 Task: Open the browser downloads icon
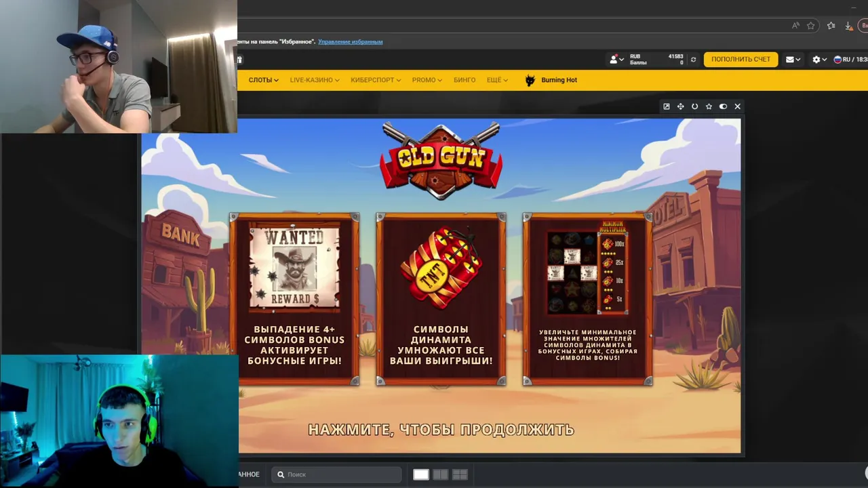848,26
